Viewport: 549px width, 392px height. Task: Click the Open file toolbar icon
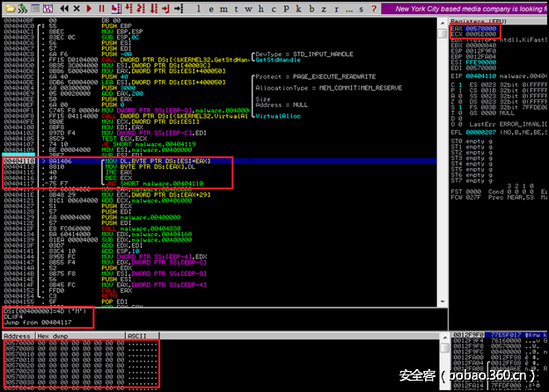(x=9, y=9)
